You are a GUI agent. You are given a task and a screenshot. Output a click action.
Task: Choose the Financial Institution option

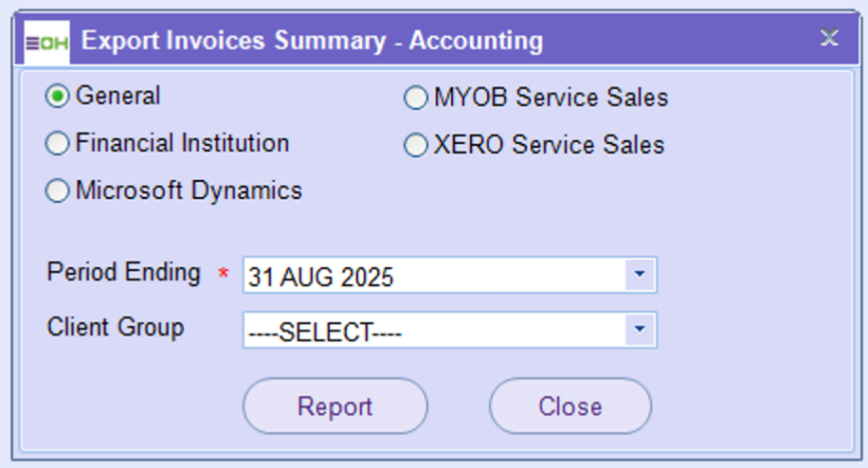(x=59, y=144)
